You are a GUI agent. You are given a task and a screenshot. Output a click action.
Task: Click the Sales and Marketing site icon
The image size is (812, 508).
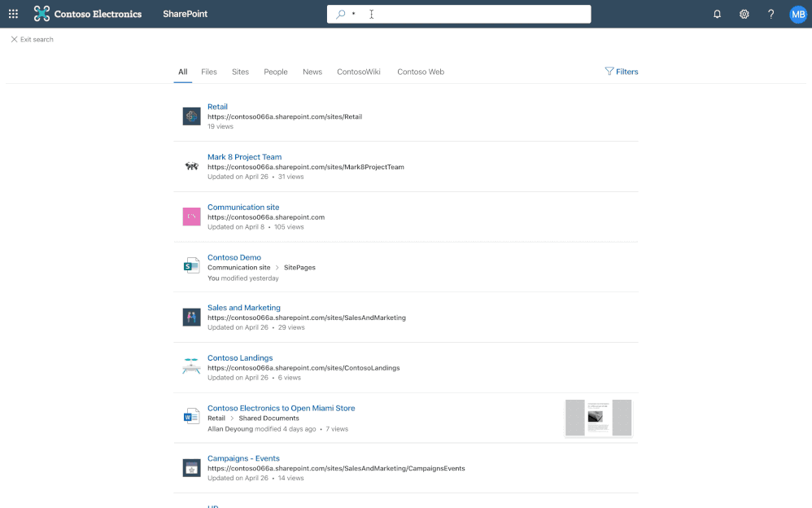click(191, 317)
